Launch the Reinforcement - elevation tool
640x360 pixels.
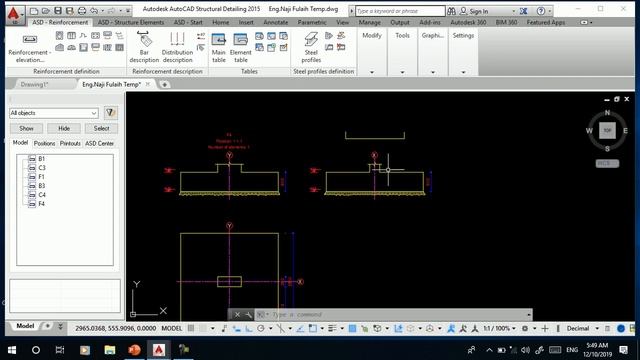[x=29, y=48]
